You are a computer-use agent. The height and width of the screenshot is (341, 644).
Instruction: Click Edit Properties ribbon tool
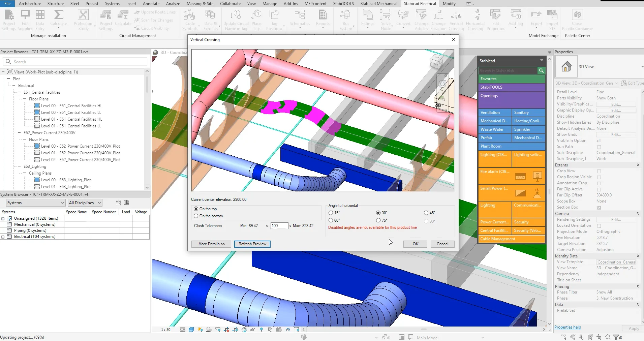(x=495, y=20)
